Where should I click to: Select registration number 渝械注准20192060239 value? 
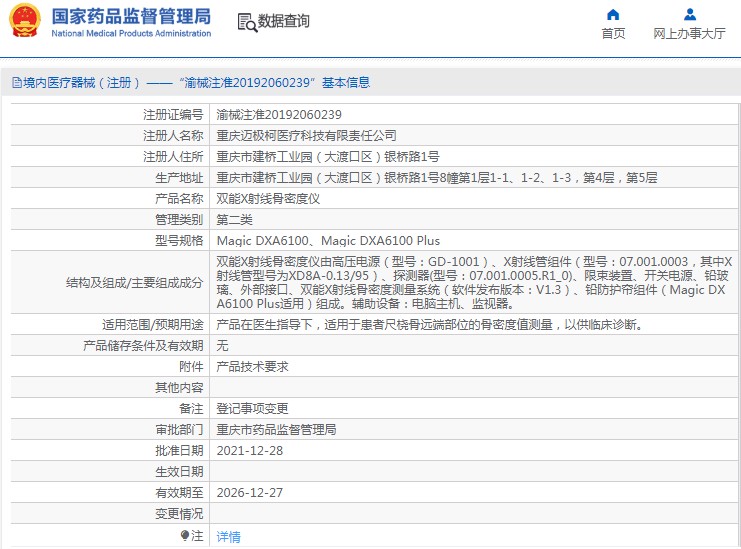[279, 115]
